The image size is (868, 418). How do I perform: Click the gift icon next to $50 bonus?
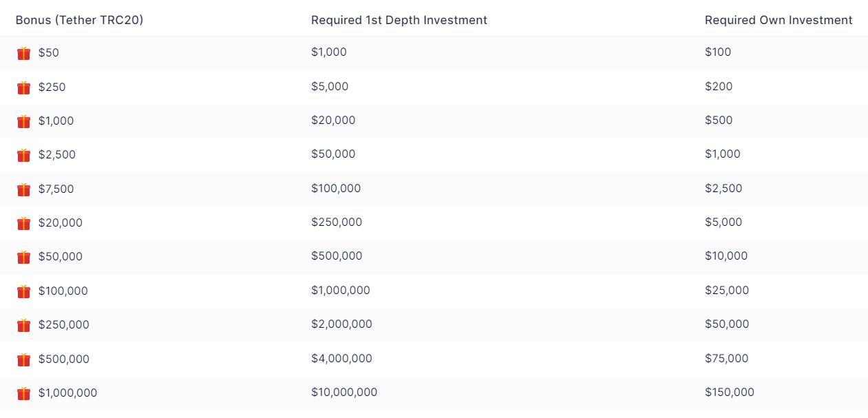point(24,53)
